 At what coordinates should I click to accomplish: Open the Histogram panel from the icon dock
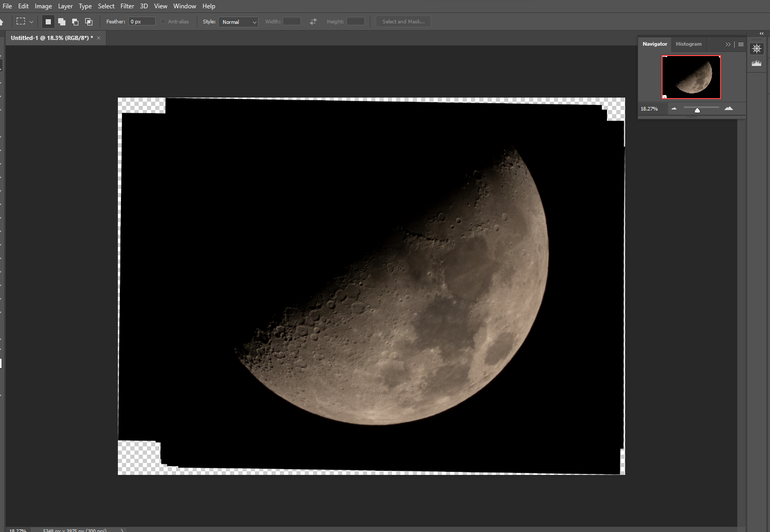pos(757,63)
